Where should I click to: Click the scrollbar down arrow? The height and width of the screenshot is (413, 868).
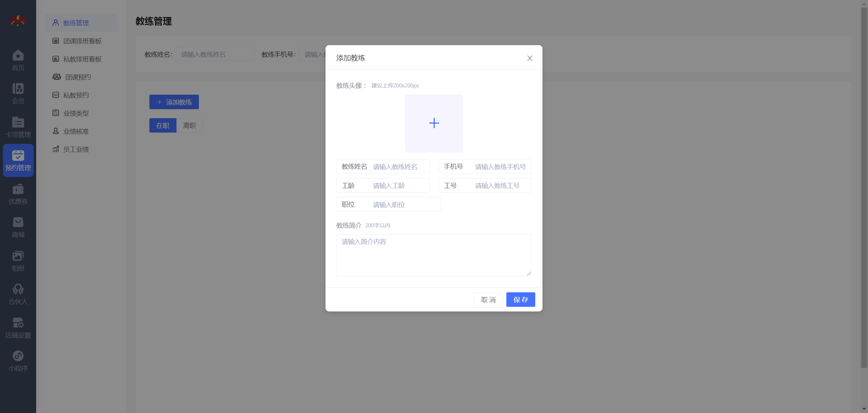point(864,409)
